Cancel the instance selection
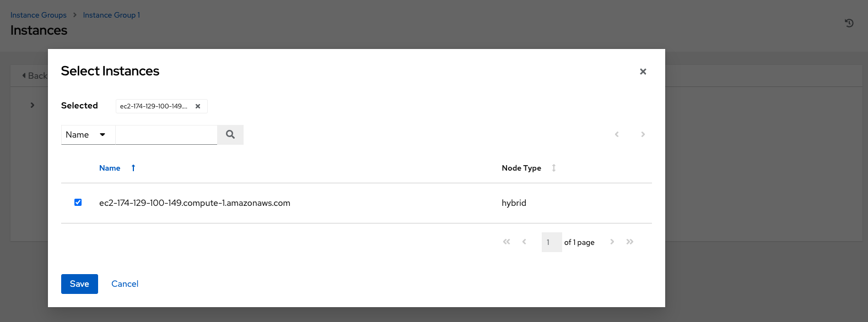The image size is (868, 322). pyautogui.click(x=125, y=283)
